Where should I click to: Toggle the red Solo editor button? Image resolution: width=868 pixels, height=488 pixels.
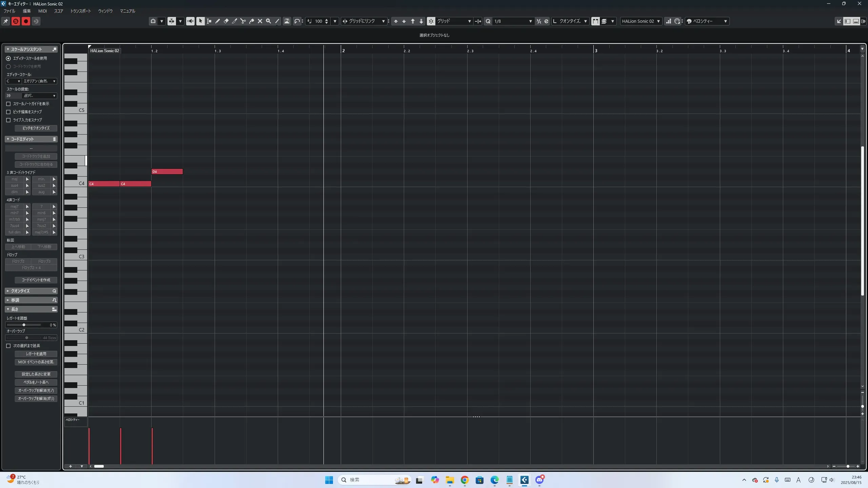[x=16, y=21]
